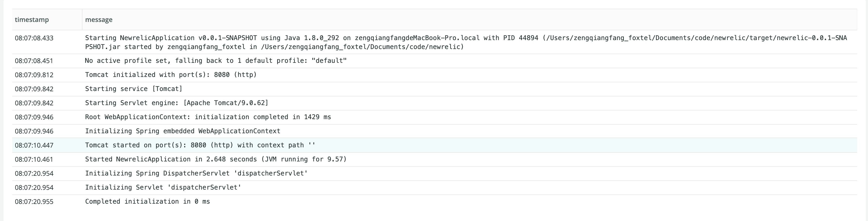Screen dimensions: 868x221
Task: Open 'Root WebApplicationContext: initialization completed' message
Action: [x=208, y=117]
